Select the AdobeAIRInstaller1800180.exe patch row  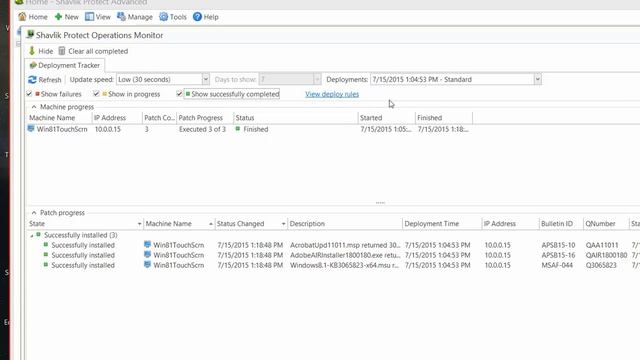(333, 255)
